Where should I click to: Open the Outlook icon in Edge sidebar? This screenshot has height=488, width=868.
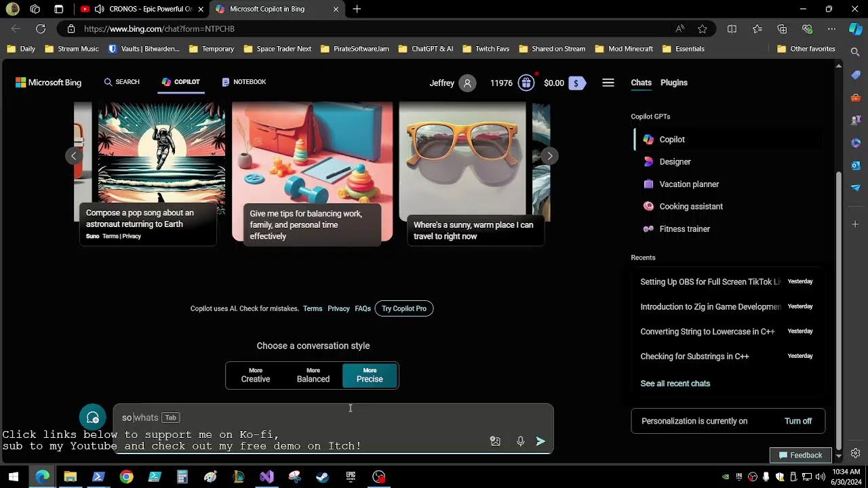click(x=856, y=165)
